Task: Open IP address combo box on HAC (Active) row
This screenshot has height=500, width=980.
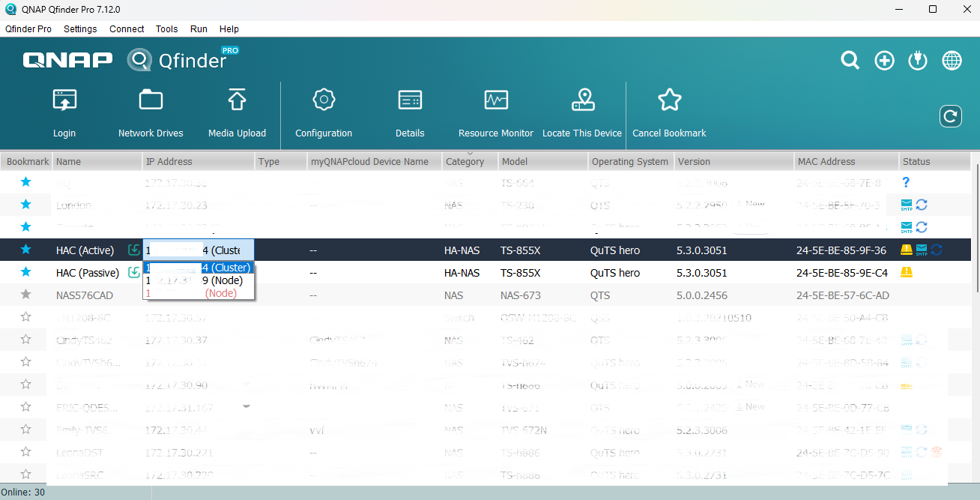Action: [x=199, y=250]
